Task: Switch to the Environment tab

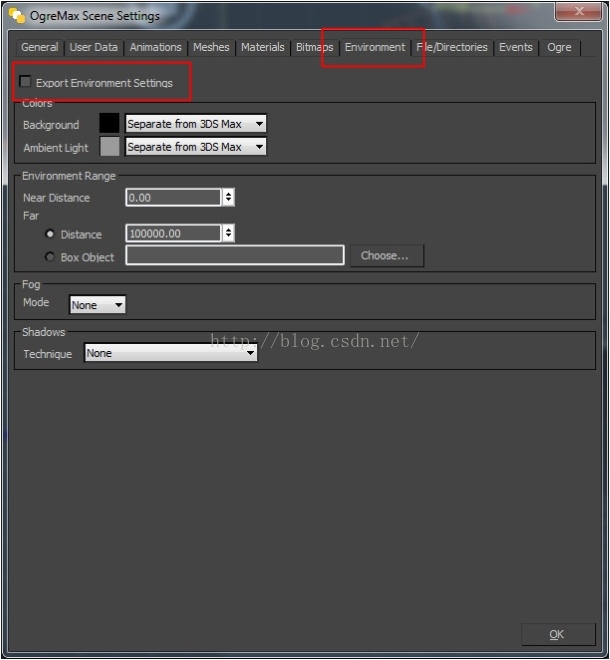Action: (375, 47)
